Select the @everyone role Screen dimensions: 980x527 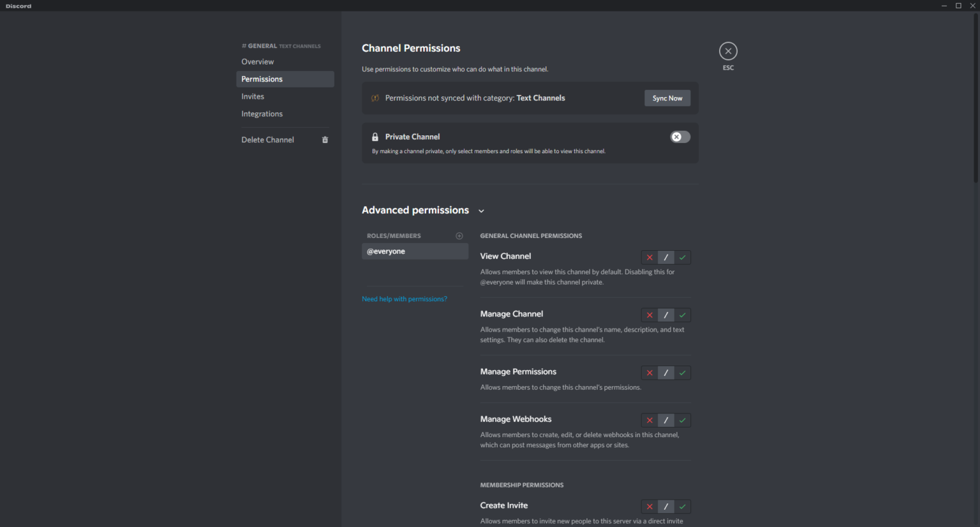point(415,251)
